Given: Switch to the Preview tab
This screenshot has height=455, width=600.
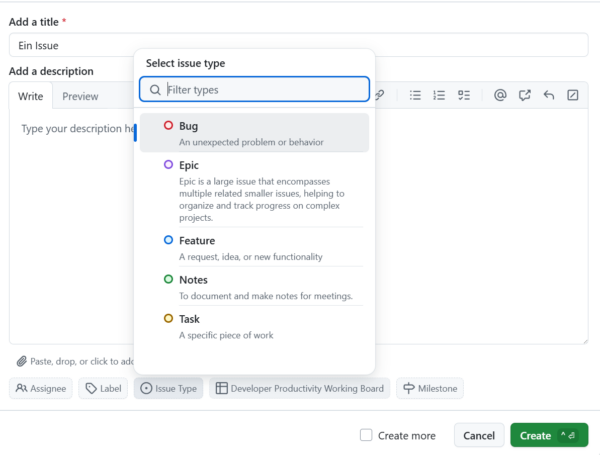Looking at the screenshot, I should [x=80, y=96].
